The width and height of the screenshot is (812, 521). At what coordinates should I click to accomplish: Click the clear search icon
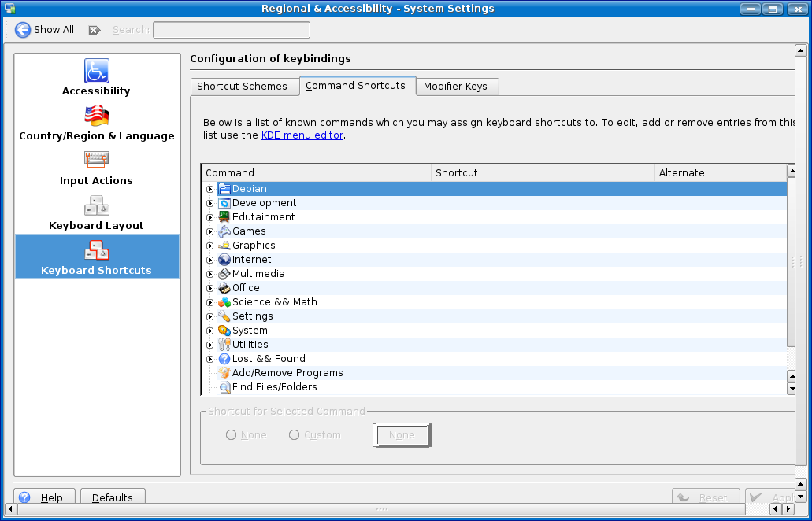pyautogui.click(x=95, y=30)
